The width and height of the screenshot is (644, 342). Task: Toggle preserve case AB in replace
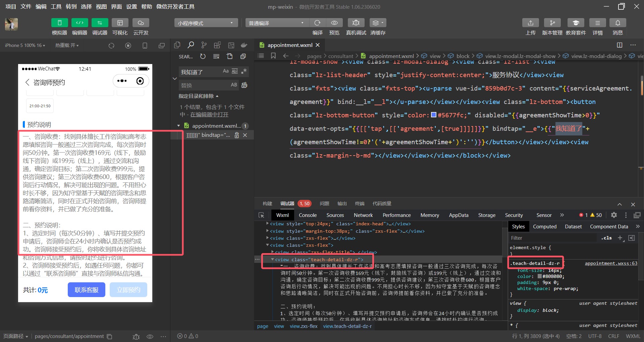(x=234, y=85)
